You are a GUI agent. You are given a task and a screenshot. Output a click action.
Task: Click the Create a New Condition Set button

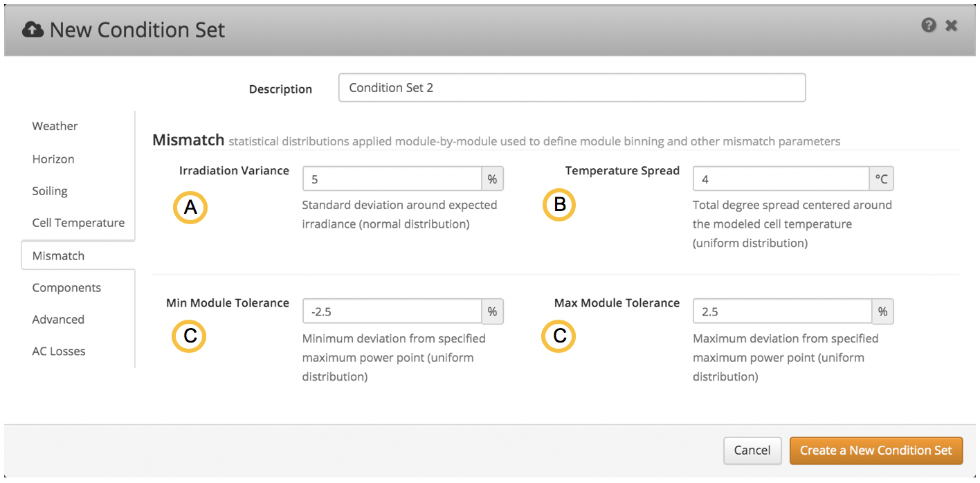[875, 450]
